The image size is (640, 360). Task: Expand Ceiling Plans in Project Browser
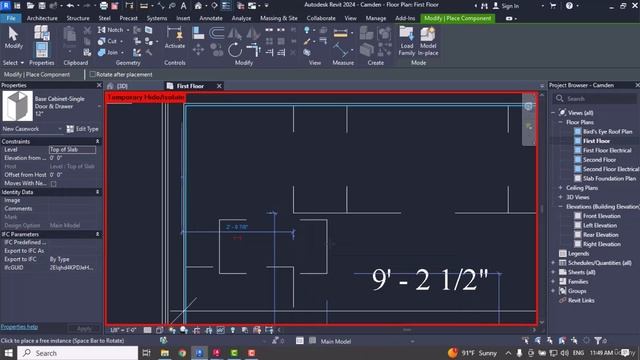(x=560, y=188)
